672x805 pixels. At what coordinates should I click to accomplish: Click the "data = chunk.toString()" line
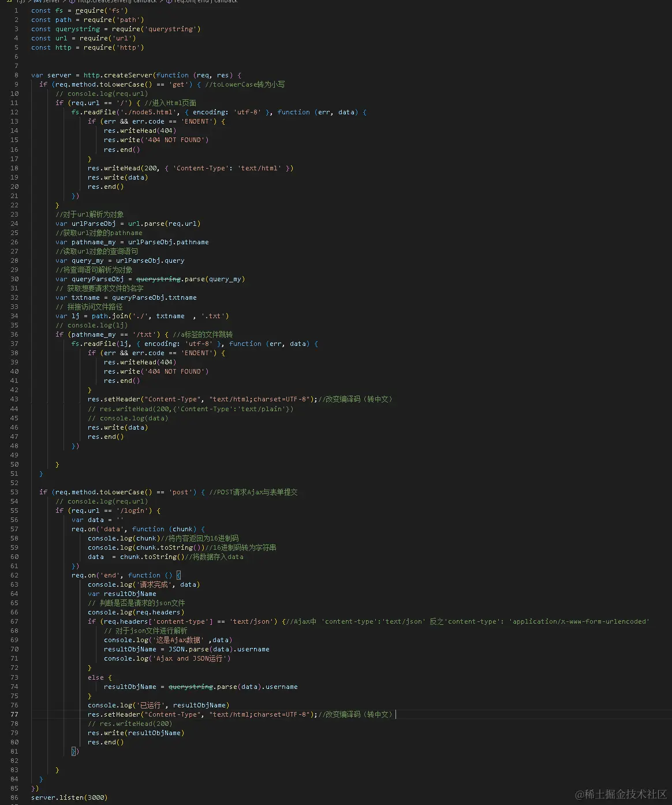pos(166,557)
